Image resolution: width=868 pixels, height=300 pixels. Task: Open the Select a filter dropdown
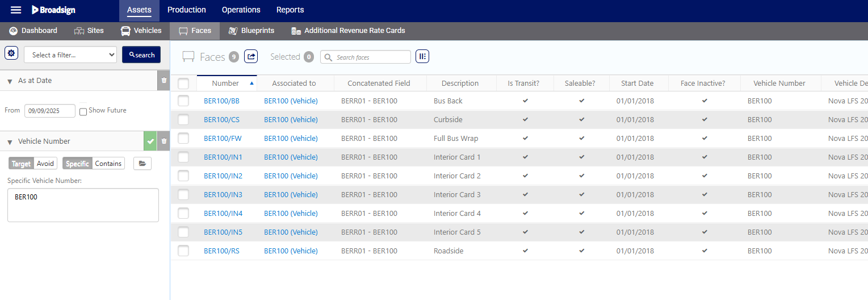70,55
